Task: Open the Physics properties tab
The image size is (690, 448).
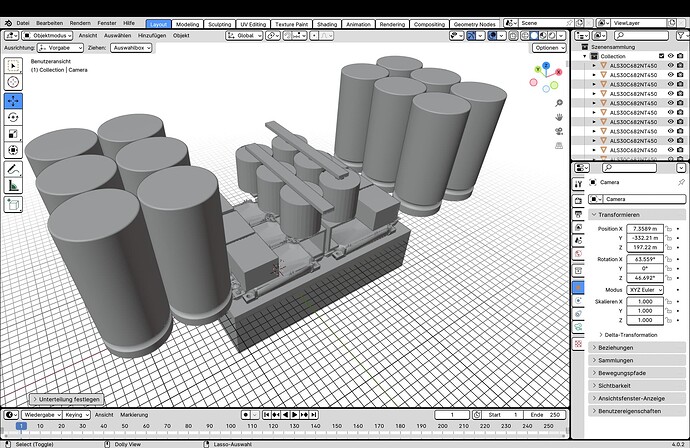Action: (579, 301)
